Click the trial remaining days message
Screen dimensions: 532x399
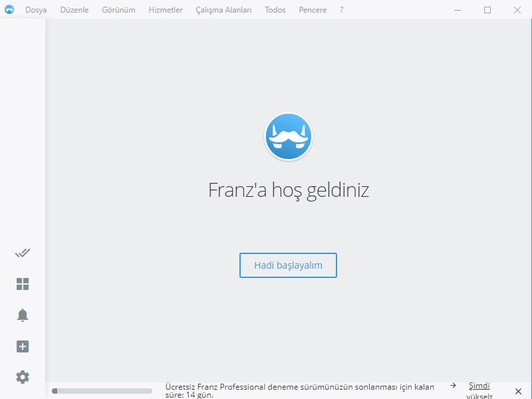(300, 391)
